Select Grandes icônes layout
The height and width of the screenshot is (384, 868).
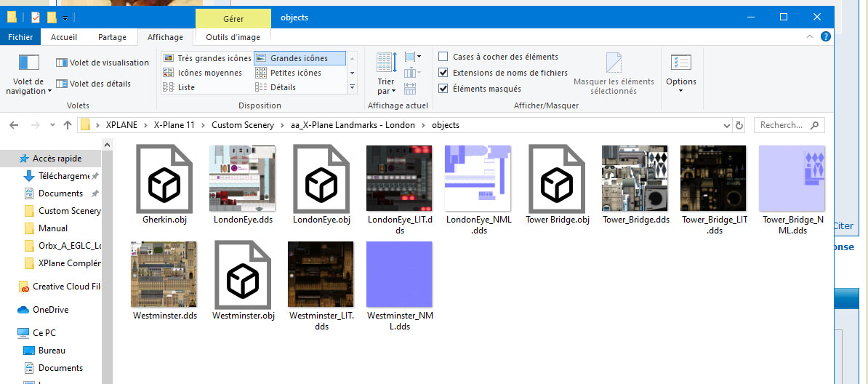pos(300,58)
